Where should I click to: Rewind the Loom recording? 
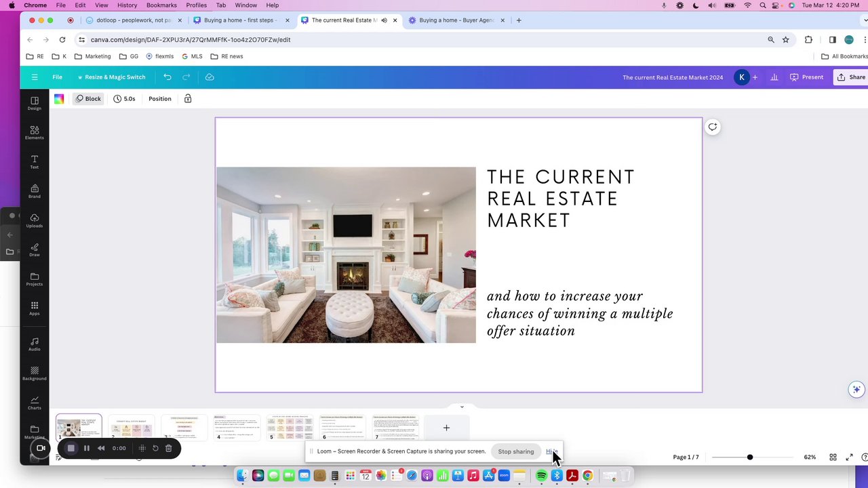click(101, 448)
